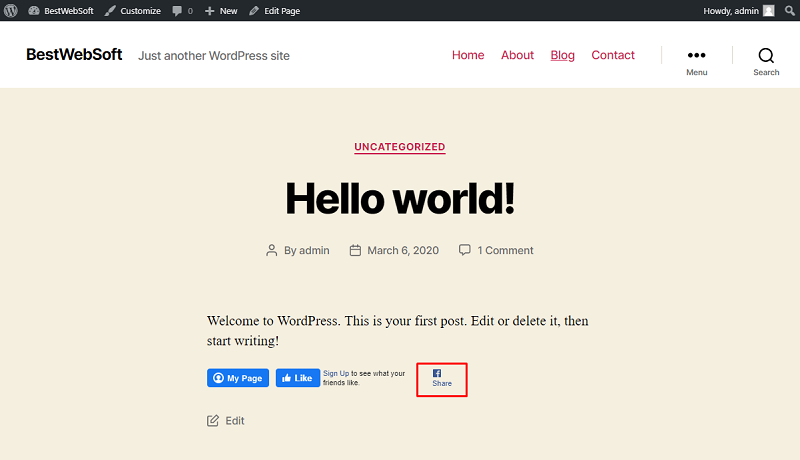Screen dimensions: 800x460
Task: Click the Edit post link
Action: 235,421
